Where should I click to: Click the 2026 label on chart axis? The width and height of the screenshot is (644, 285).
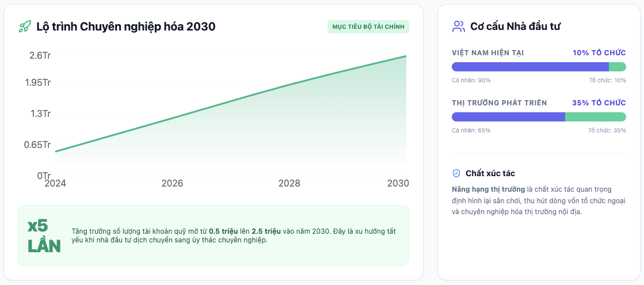(172, 184)
